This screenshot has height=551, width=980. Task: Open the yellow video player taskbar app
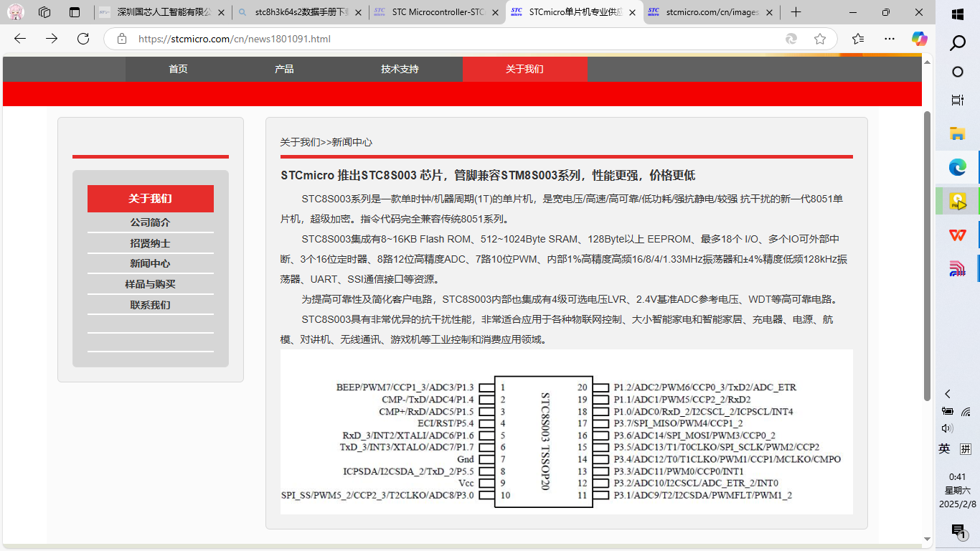point(958,202)
